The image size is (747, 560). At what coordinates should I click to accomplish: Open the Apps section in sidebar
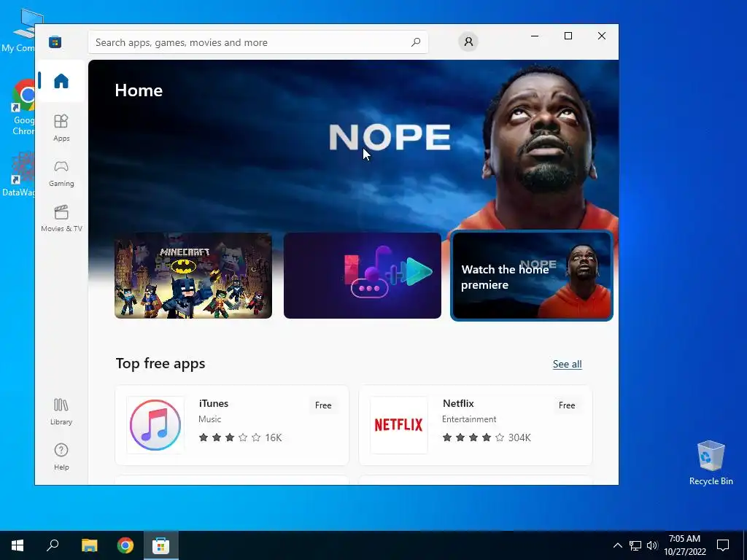61,128
